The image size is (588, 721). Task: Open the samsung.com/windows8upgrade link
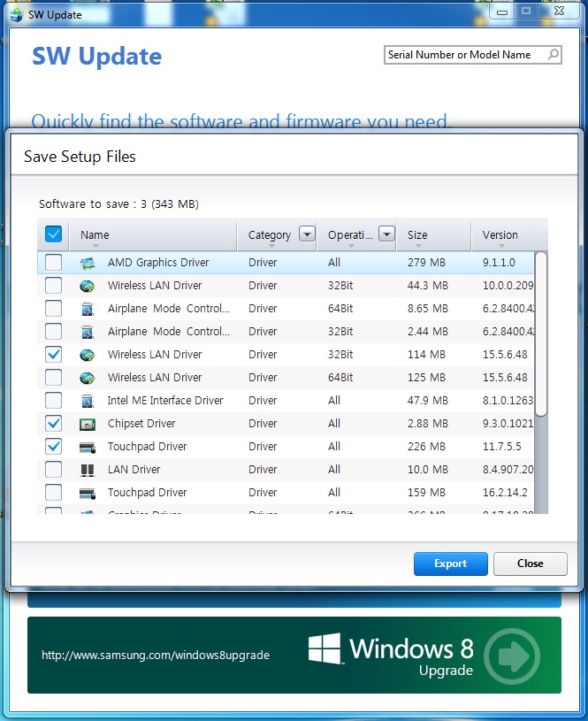pos(156,655)
